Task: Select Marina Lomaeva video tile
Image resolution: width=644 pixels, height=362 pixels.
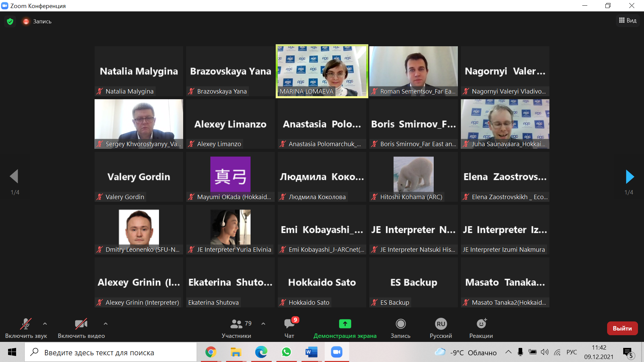Action: (322, 71)
